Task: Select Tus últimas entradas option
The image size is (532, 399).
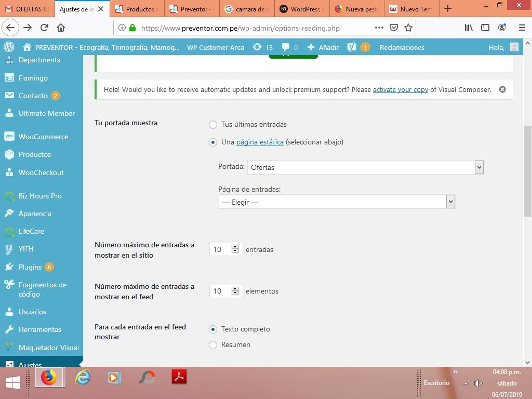Action: click(212, 125)
